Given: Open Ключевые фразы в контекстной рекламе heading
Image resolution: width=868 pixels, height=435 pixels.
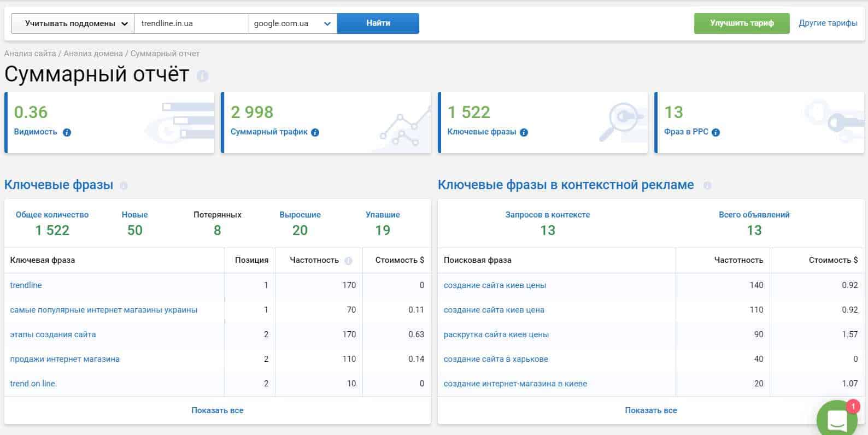Looking at the screenshot, I should tap(566, 185).
